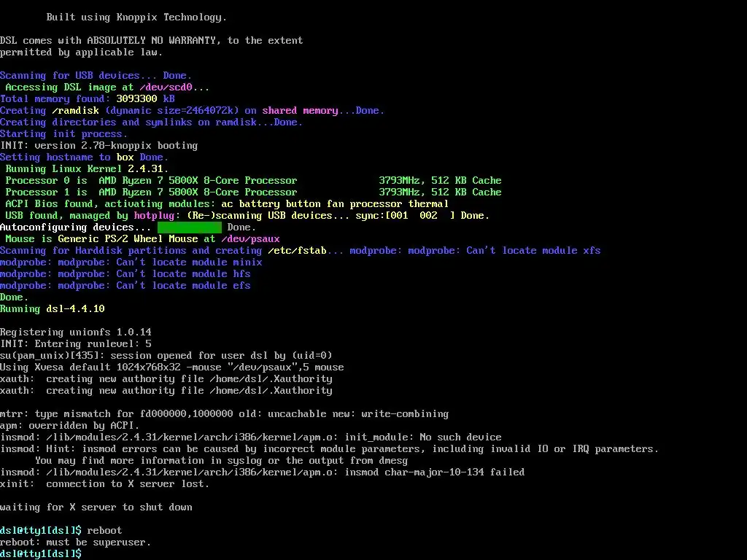Click 'apm: overridden by ACPI.' line
Viewport: 747px width, 560px height.
point(69,426)
